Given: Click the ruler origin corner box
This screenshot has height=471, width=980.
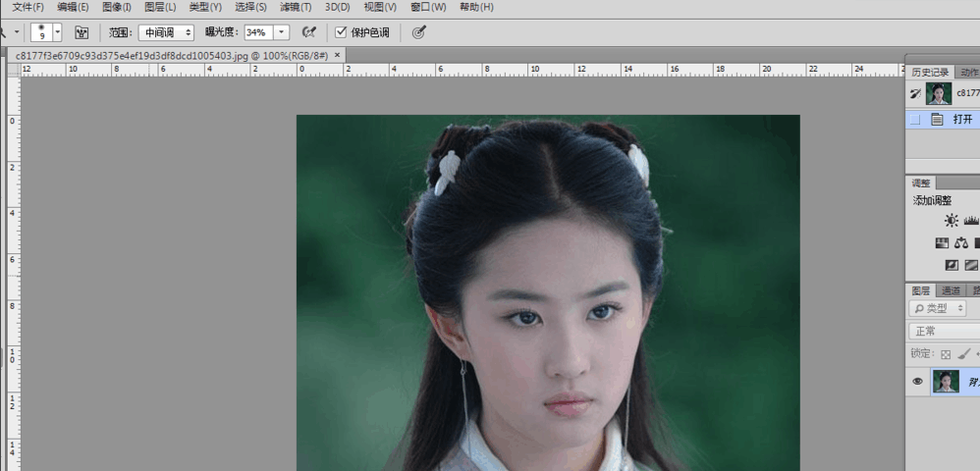Looking at the screenshot, I should 15,70.
